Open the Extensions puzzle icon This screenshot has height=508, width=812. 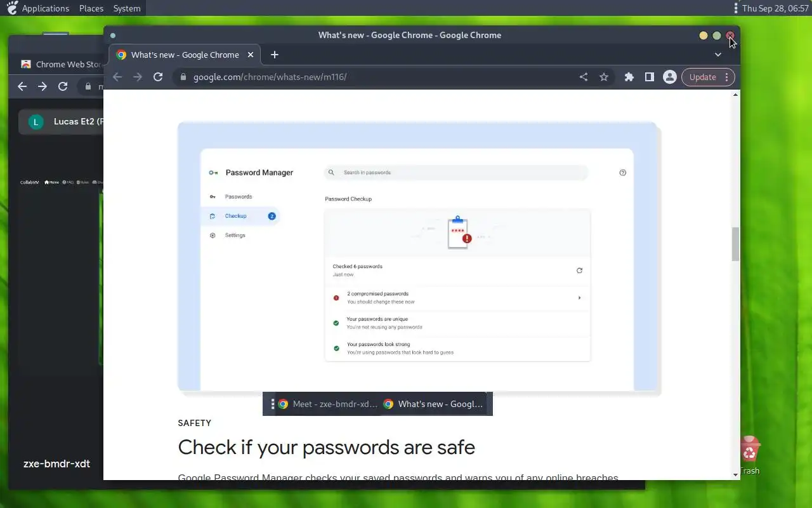629,77
